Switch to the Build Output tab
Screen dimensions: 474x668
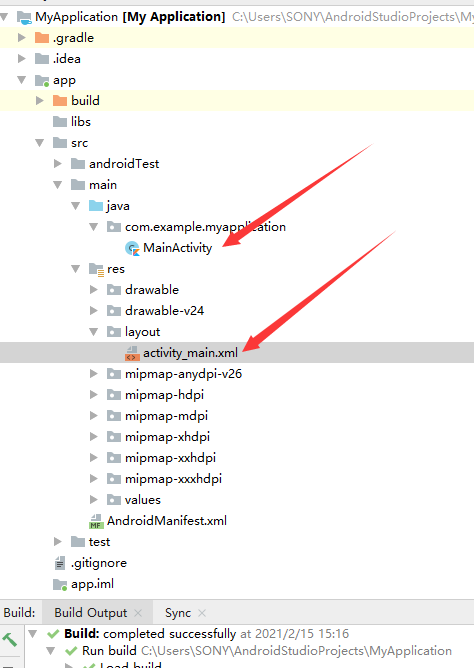tap(90, 613)
